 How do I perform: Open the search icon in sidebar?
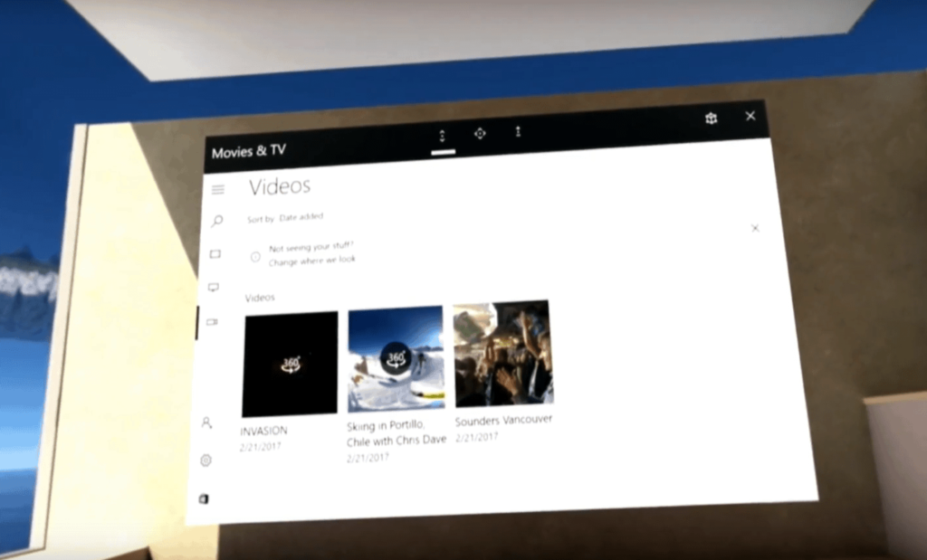(x=217, y=221)
